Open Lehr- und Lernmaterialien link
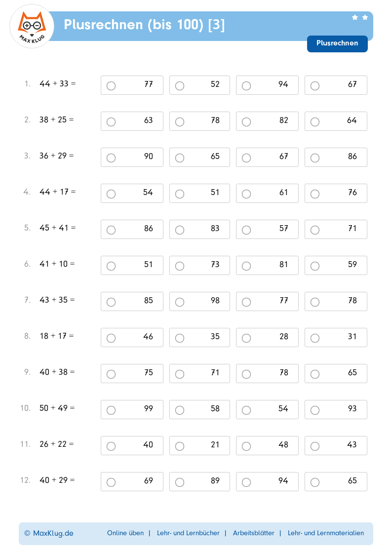This screenshot has height=552, width=392. (326, 533)
